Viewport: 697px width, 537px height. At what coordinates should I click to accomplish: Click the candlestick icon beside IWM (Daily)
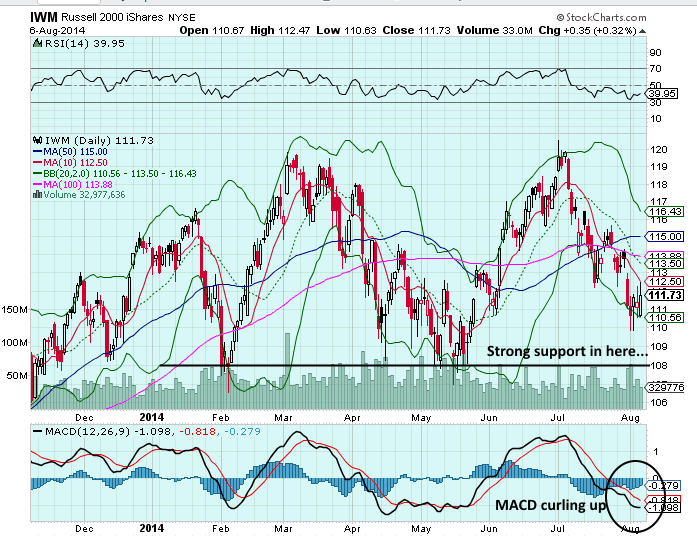coord(38,140)
